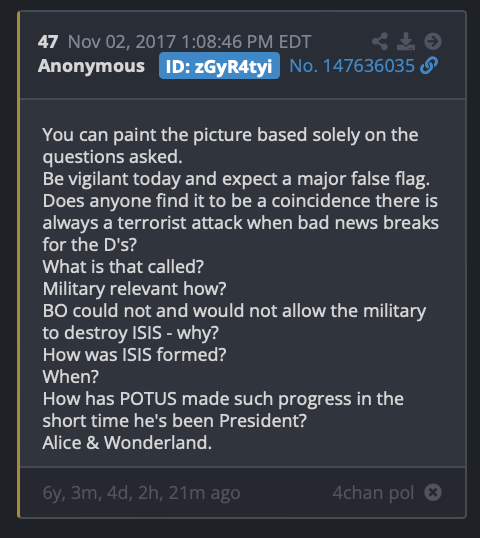The width and height of the screenshot is (480, 538).
Task: Click the 'Be vigilant today' sentence
Action: (236, 179)
